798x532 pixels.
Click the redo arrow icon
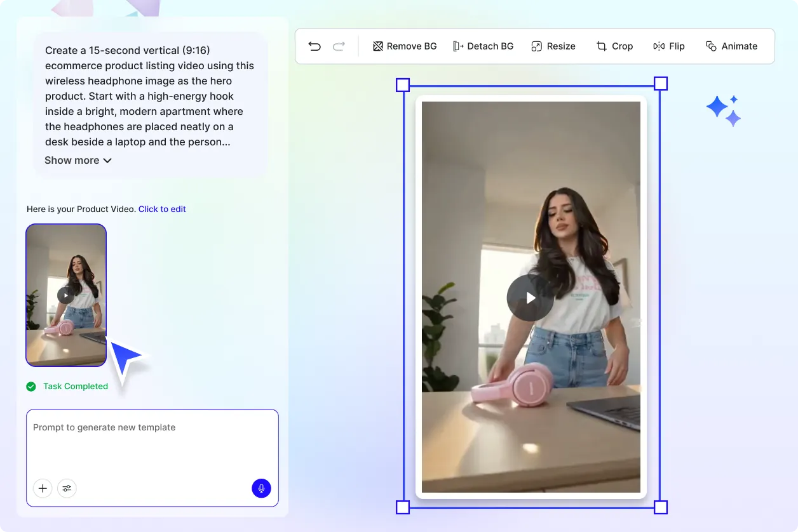(x=339, y=46)
